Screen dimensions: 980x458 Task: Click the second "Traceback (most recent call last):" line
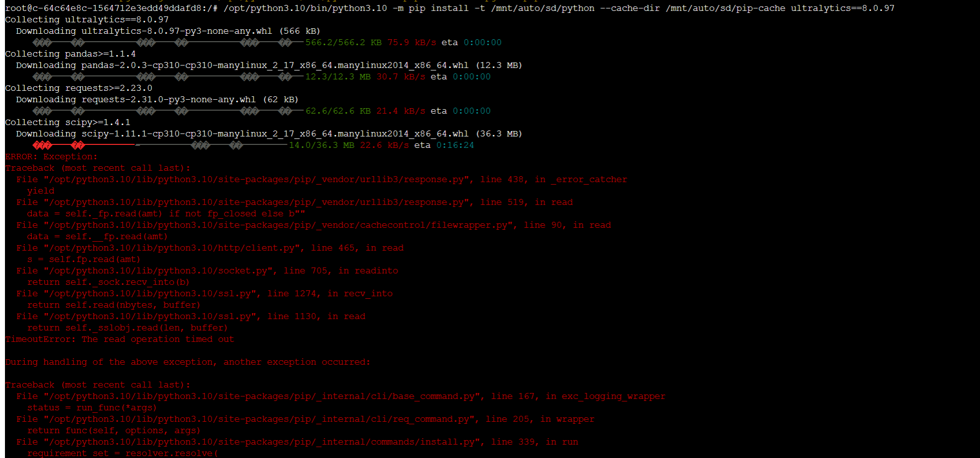98,385
